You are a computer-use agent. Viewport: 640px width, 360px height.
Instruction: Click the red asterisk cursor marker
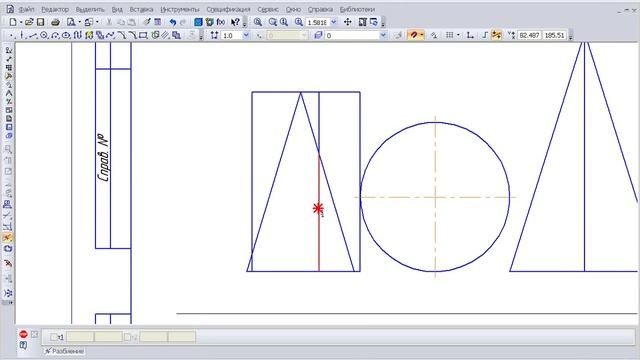pos(318,208)
